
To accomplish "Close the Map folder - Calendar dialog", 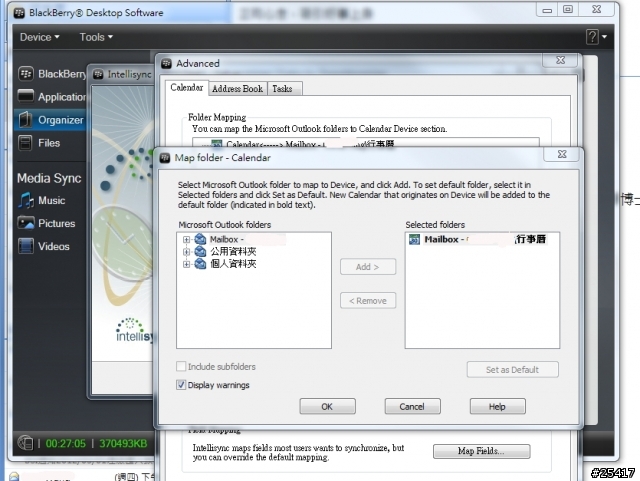I will tap(562, 154).
